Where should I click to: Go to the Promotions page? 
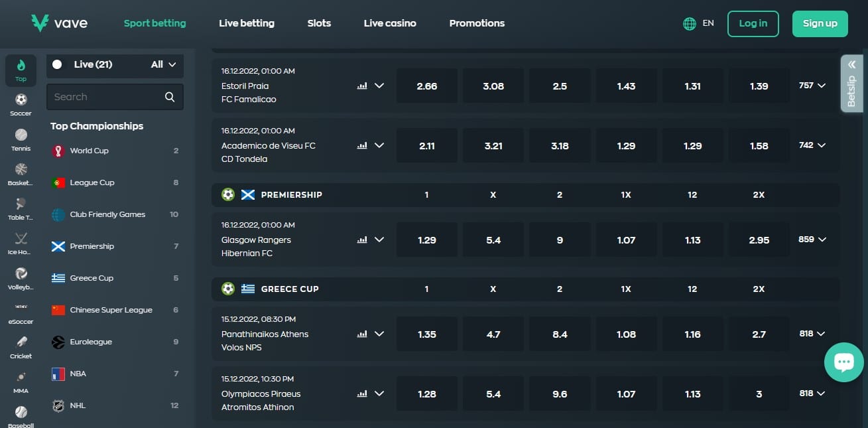[477, 23]
